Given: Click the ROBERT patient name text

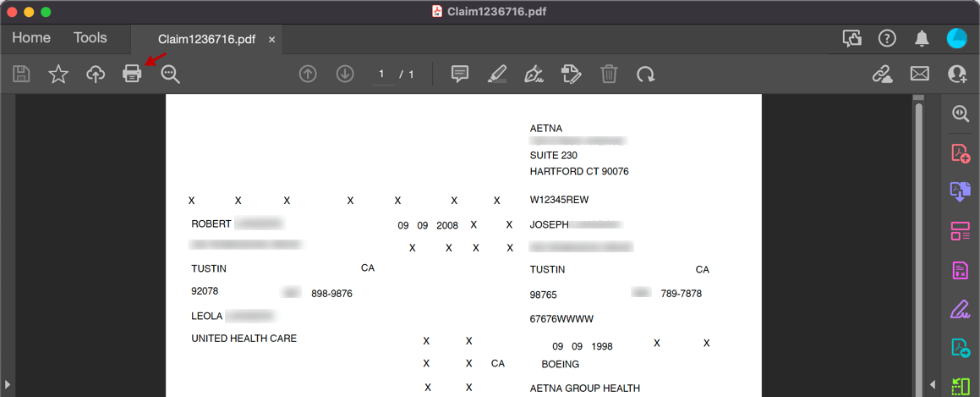Looking at the screenshot, I should pyautogui.click(x=211, y=223).
